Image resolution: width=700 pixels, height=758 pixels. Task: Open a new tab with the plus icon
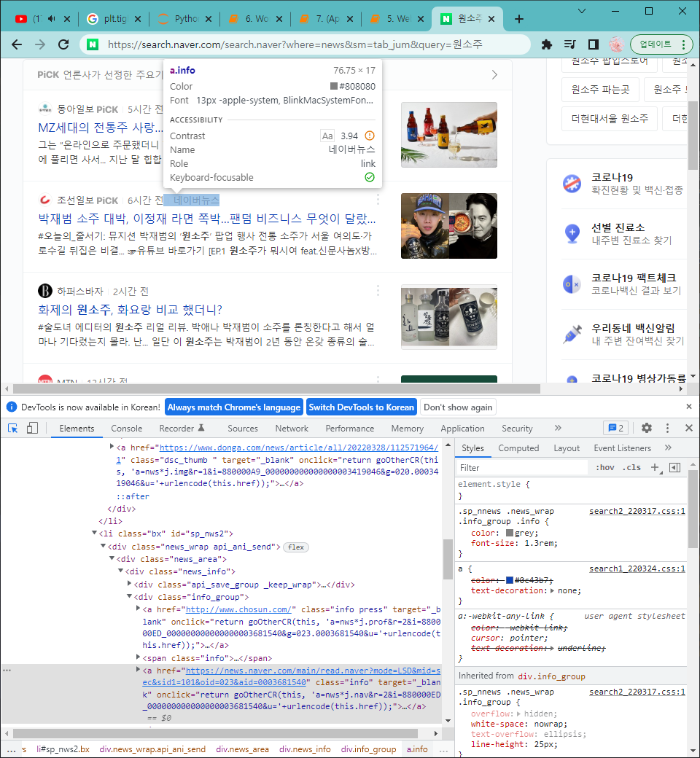point(519,19)
